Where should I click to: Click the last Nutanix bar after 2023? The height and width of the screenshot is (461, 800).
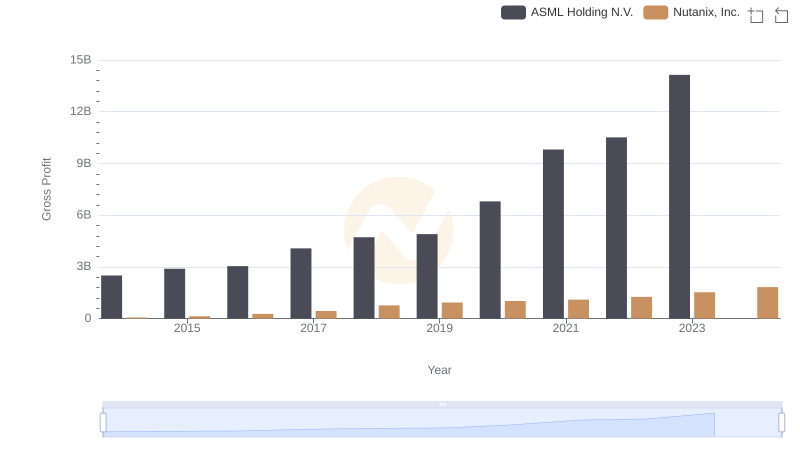click(x=768, y=303)
